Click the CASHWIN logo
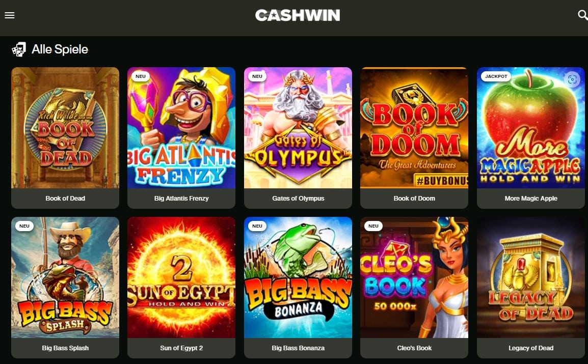The image size is (588, 364). 298,15
